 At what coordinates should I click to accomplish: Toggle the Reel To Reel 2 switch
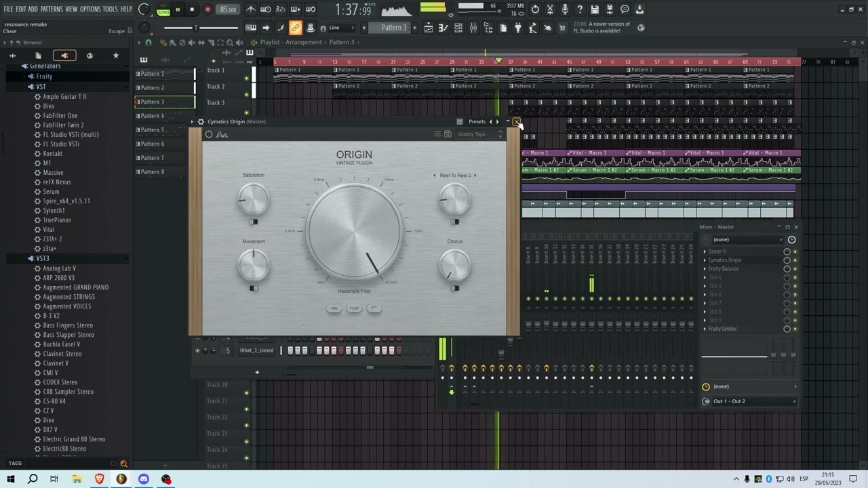pyautogui.click(x=454, y=222)
